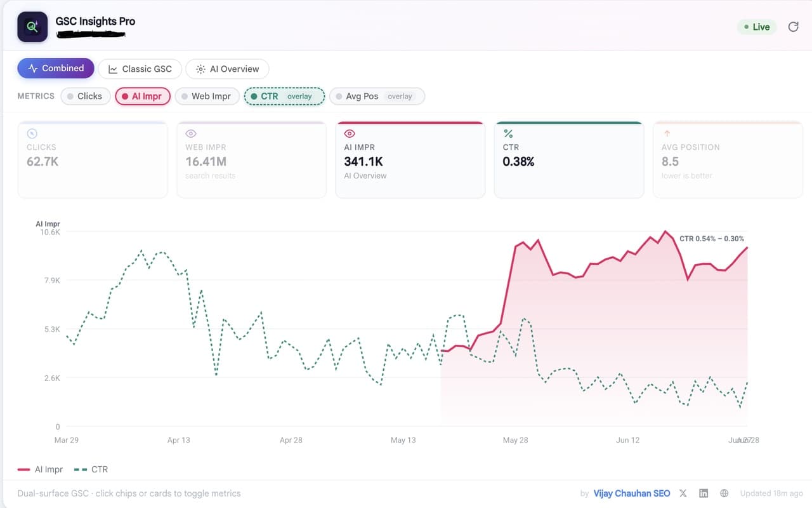Click the refresh icon next to Live

point(793,27)
